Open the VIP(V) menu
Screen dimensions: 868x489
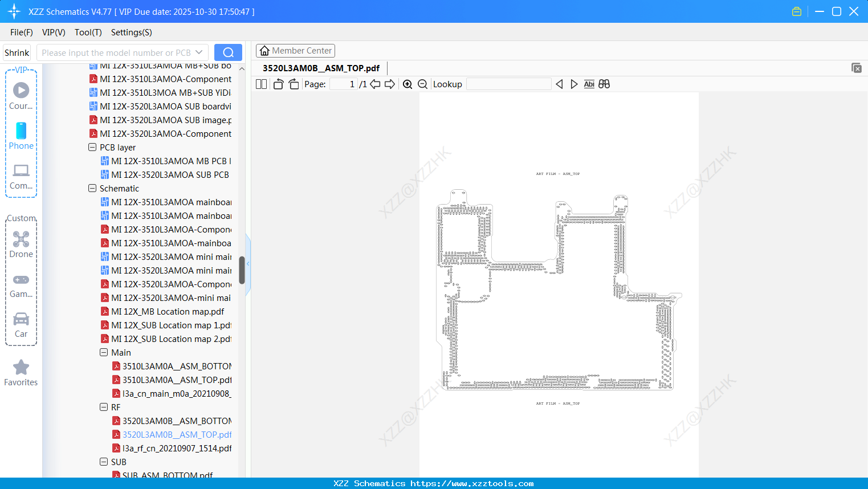click(x=54, y=32)
